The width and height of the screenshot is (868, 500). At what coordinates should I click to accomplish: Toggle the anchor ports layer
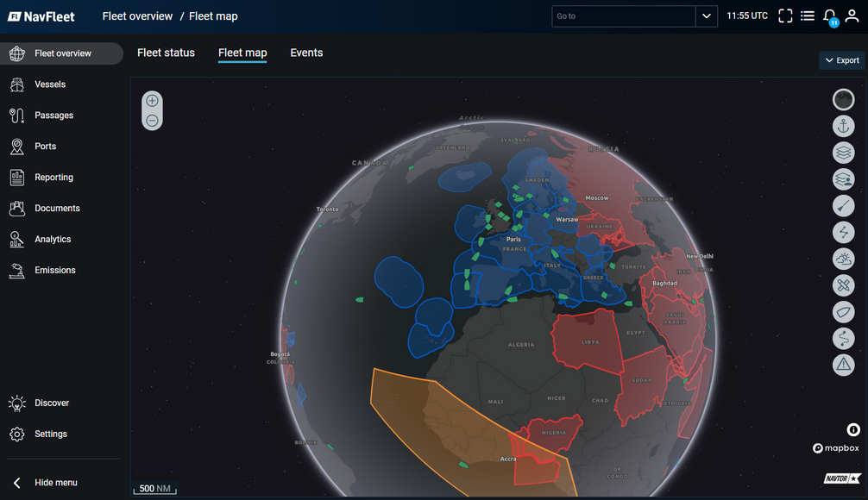[844, 126]
